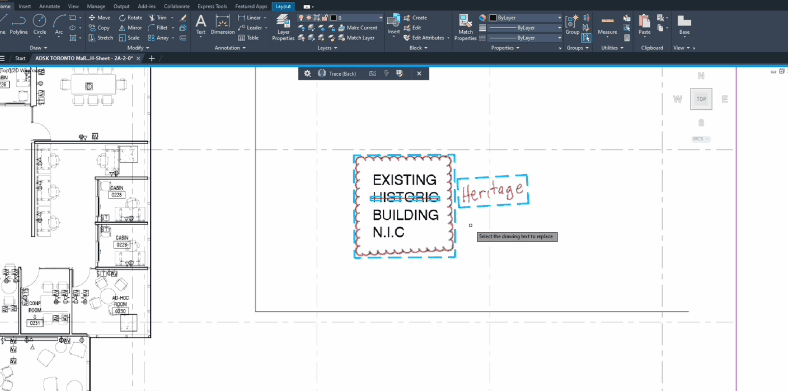
Task: Click the Dimension annotation tool
Action: (x=223, y=24)
